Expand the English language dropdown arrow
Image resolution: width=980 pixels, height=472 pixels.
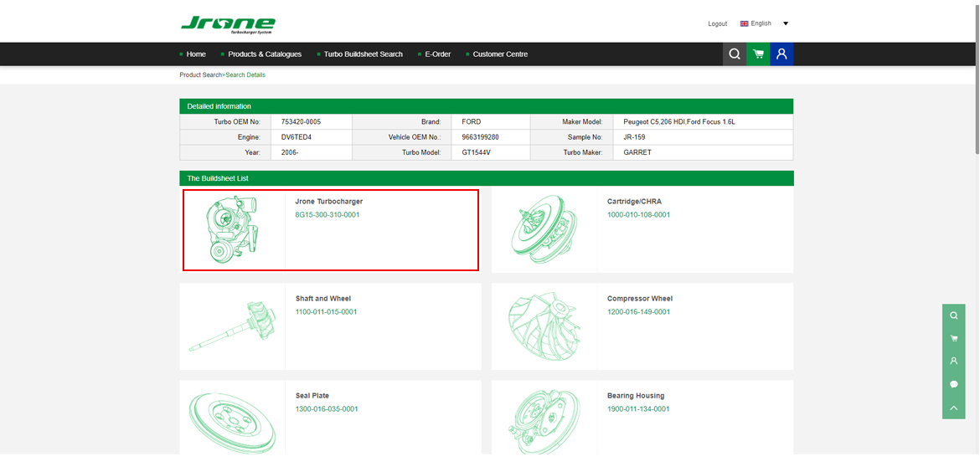pos(786,23)
